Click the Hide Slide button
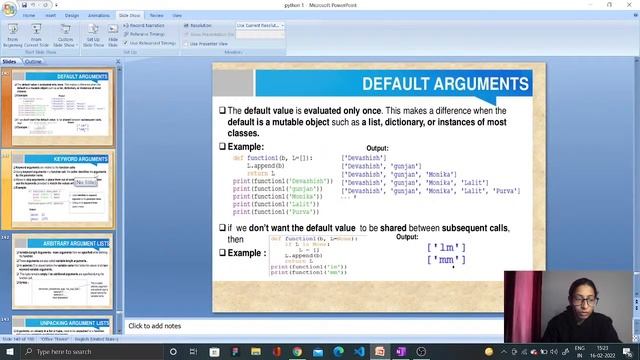Screen dimensions: 640x360 pos(113,36)
